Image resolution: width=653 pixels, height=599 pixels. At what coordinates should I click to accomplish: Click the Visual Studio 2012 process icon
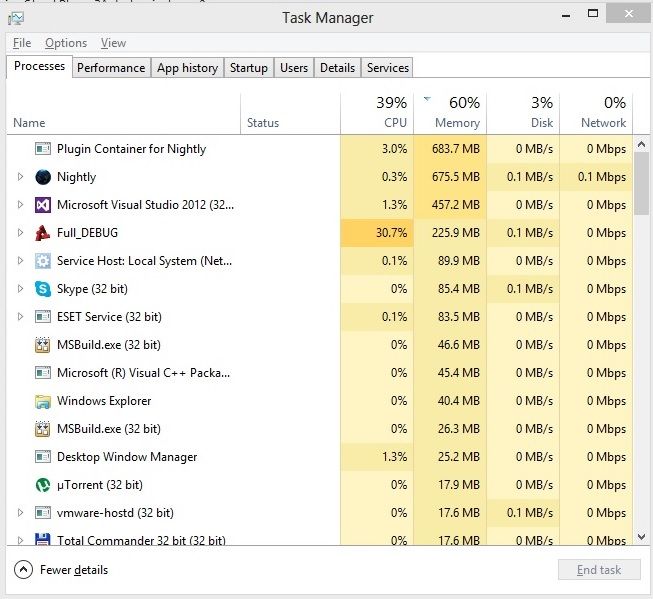pyautogui.click(x=43, y=205)
